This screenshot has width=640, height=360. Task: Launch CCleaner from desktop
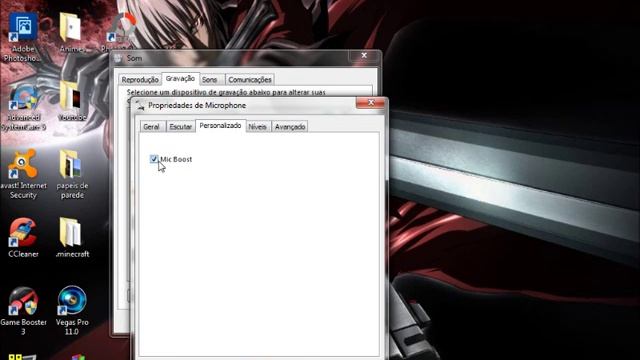[x=23, y=238]
